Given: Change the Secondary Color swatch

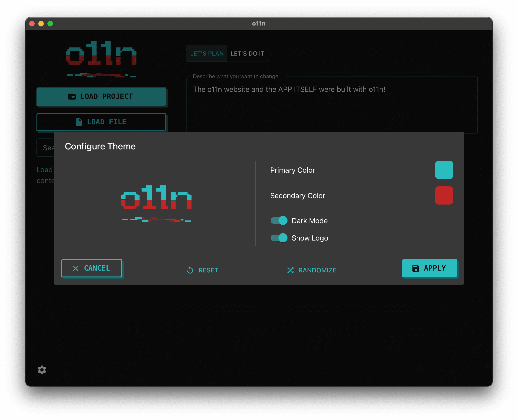Looking at the screenshot, I should point(444,196).
